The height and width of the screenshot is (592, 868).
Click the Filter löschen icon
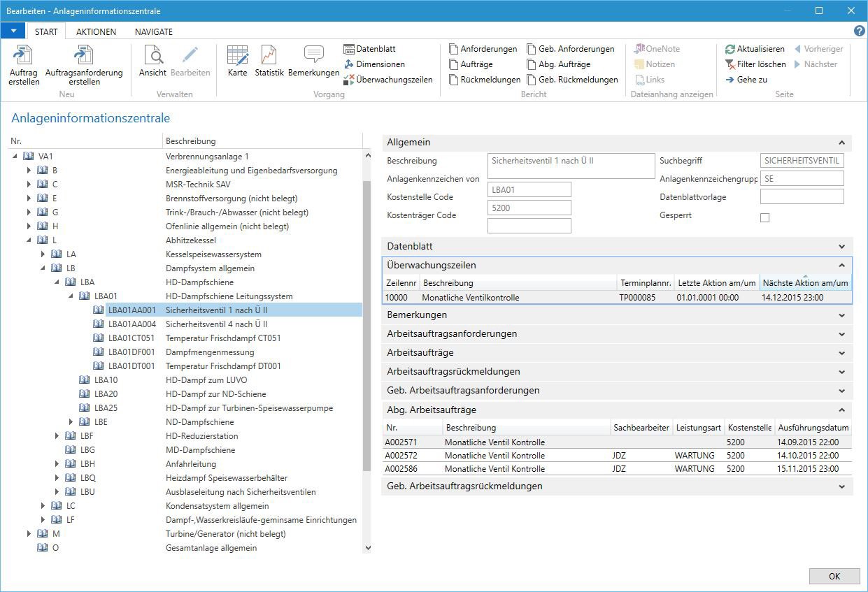click(x=730, y=64)
